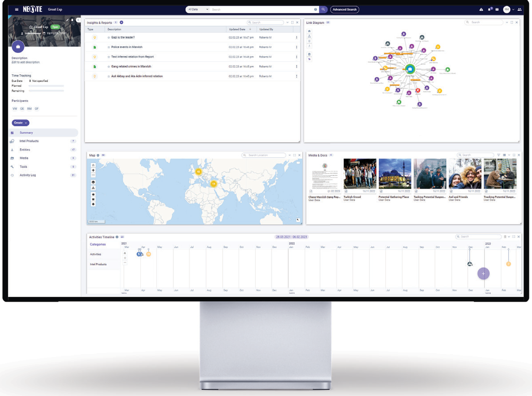Expand the RM user account chevron

513,9
